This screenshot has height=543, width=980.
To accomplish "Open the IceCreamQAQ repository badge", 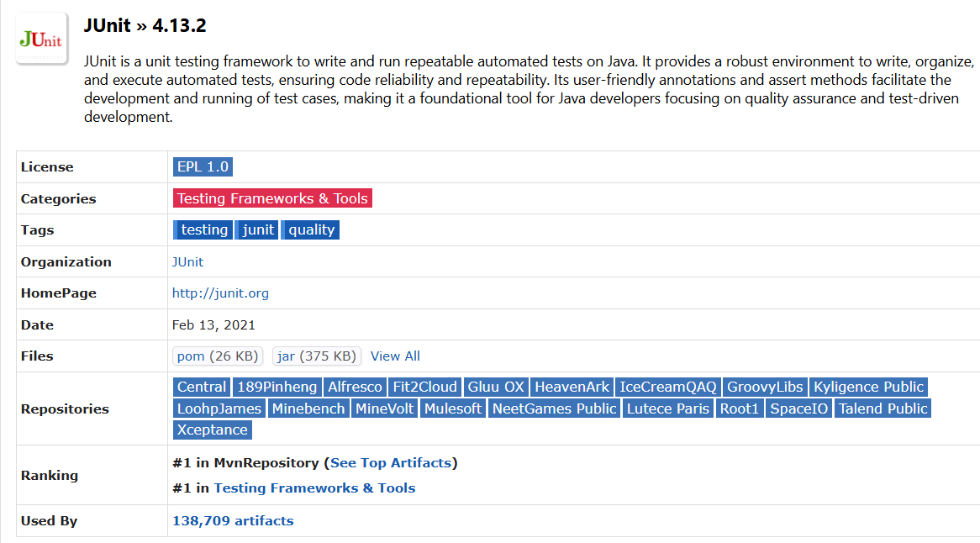I will point(667,387).
